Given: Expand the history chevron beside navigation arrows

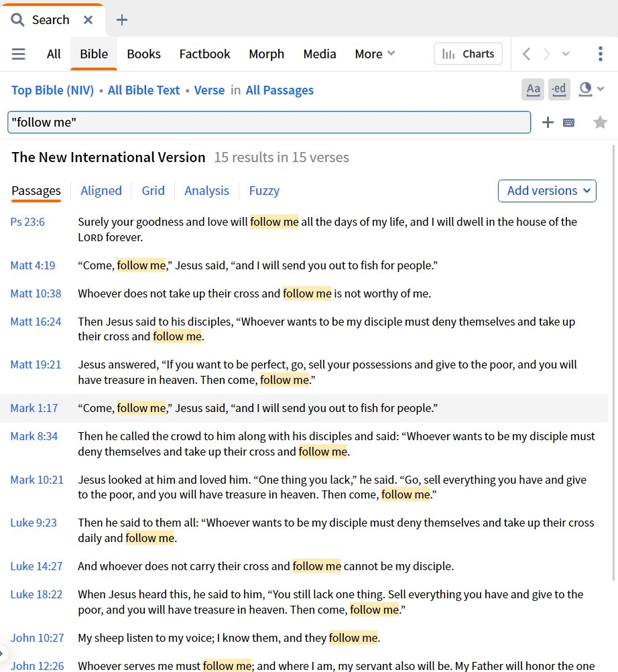Looking at the screenshot, I should (x=565, y=54).
